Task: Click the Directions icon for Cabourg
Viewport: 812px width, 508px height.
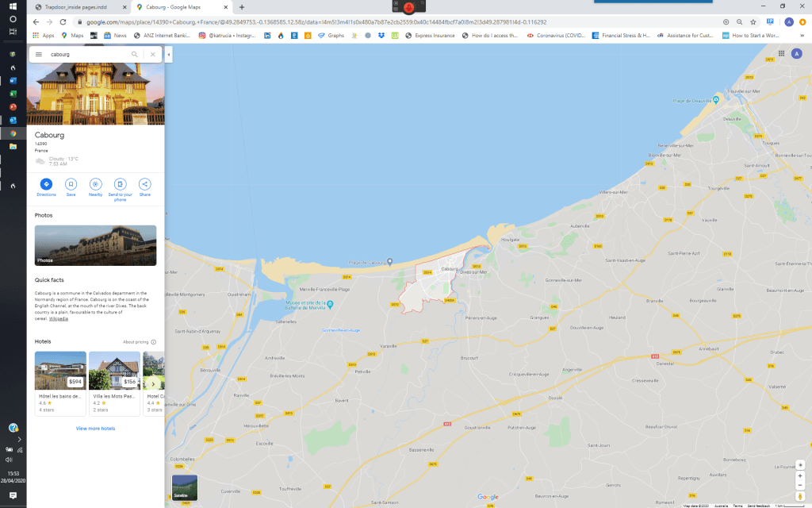Action: pyautogui.click(x=46, y=184)
